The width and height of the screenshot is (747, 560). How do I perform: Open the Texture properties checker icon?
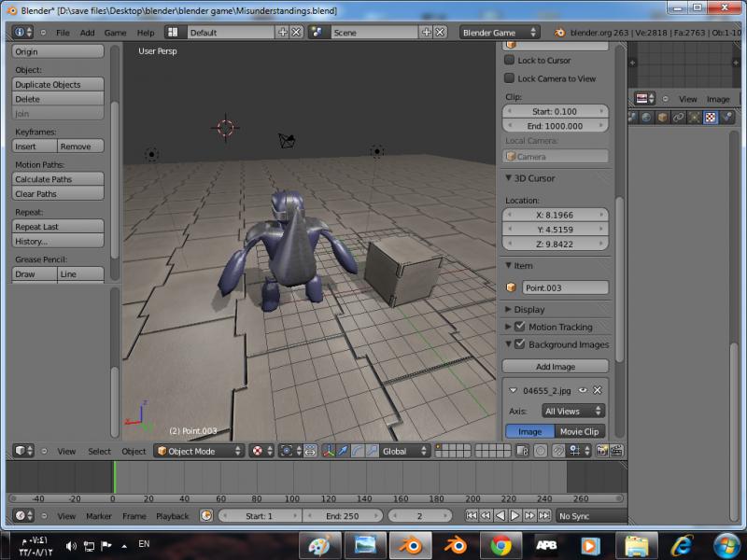click(x=711, y=118)
